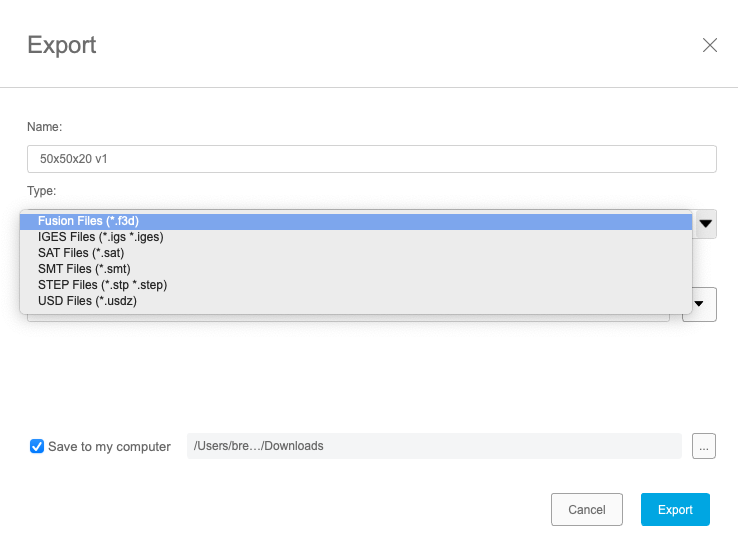Click the Cancel button
Screen dimensions: 738x541
586,510
